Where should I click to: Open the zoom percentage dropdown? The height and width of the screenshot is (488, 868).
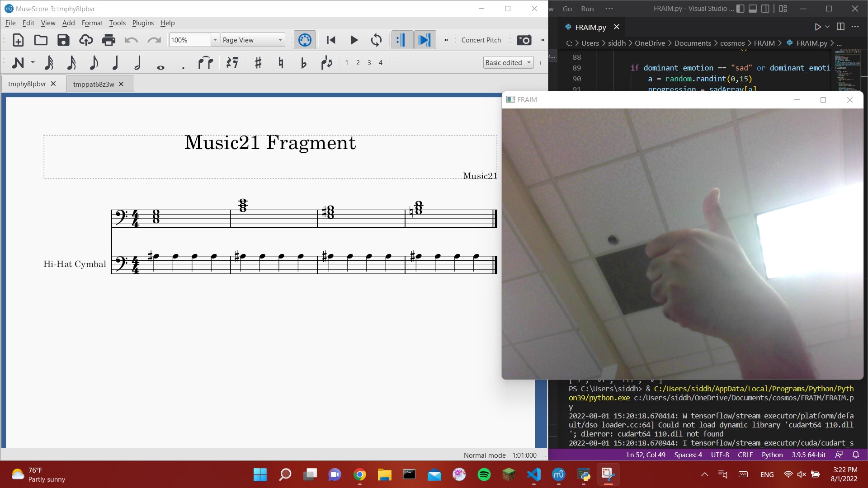pyautogui.click(x=215, y=40)
